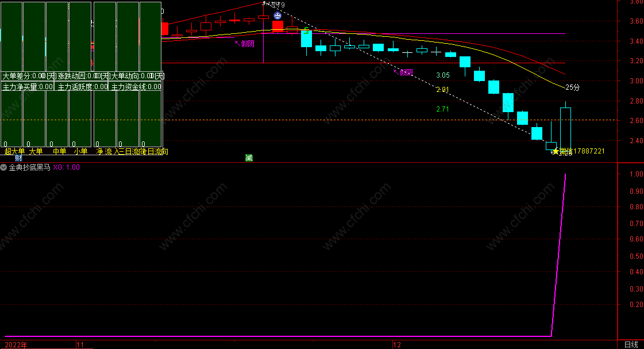Click the 1.00 indicator axis label
The image size is (644, 349).
click(x=636, y=174)
